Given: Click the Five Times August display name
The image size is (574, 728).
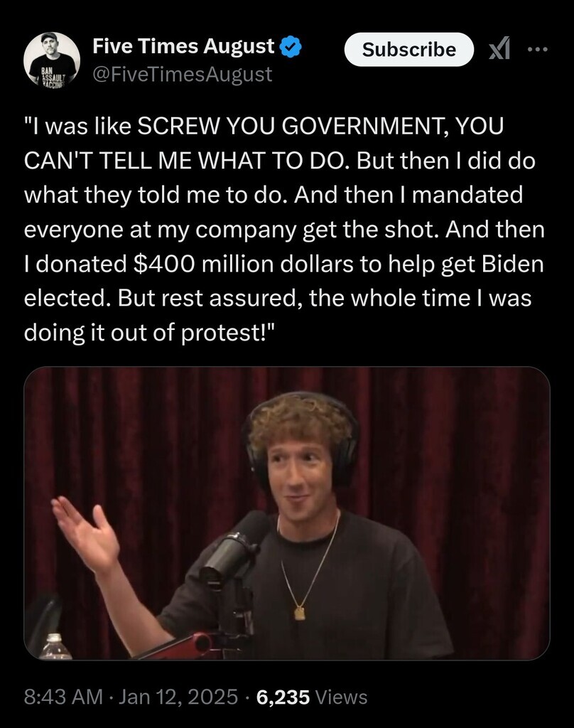Looking at the screenshot, I should click(183, 46).
